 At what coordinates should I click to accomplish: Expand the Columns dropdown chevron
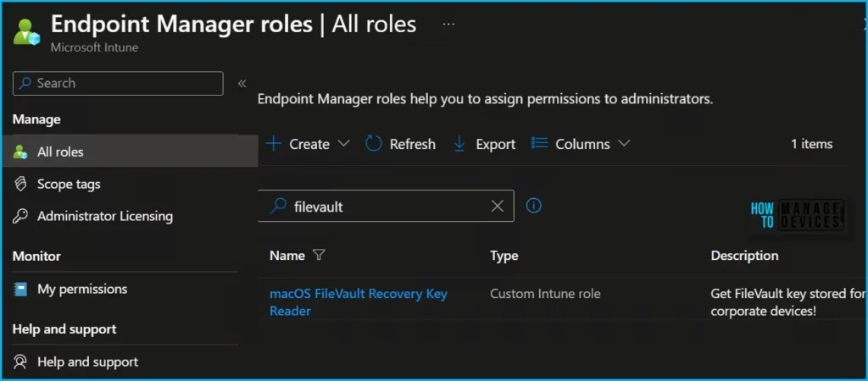pyautogui.click(x=624, y=144)
